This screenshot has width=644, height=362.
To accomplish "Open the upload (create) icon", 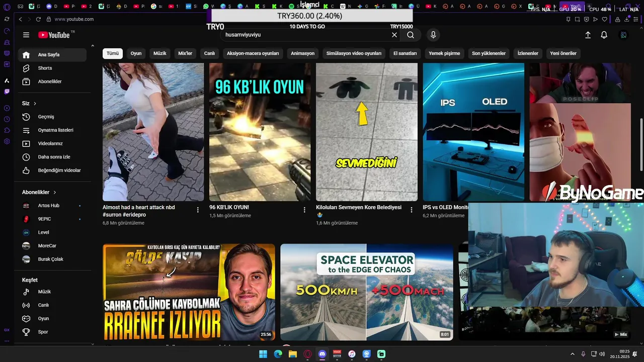I will coord(588,35).
